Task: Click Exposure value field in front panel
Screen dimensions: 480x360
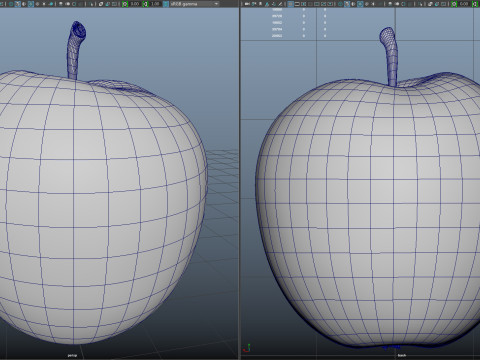Action: [x=464, y=4]
